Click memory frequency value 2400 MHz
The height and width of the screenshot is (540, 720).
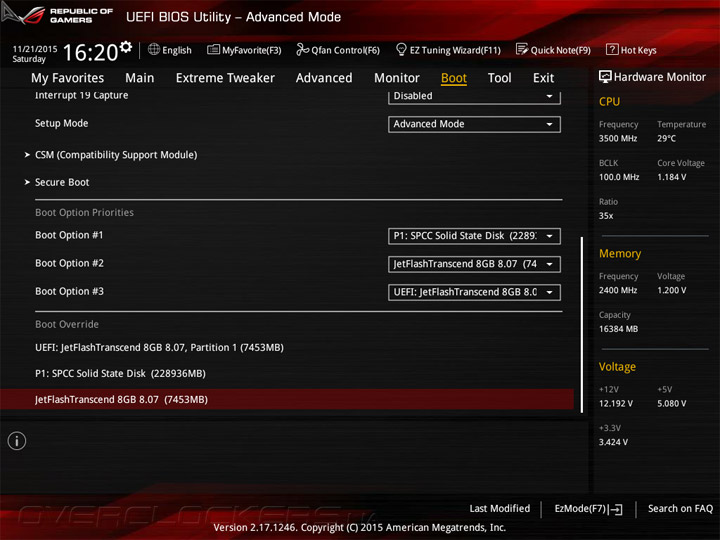click(x=618, y=290)
